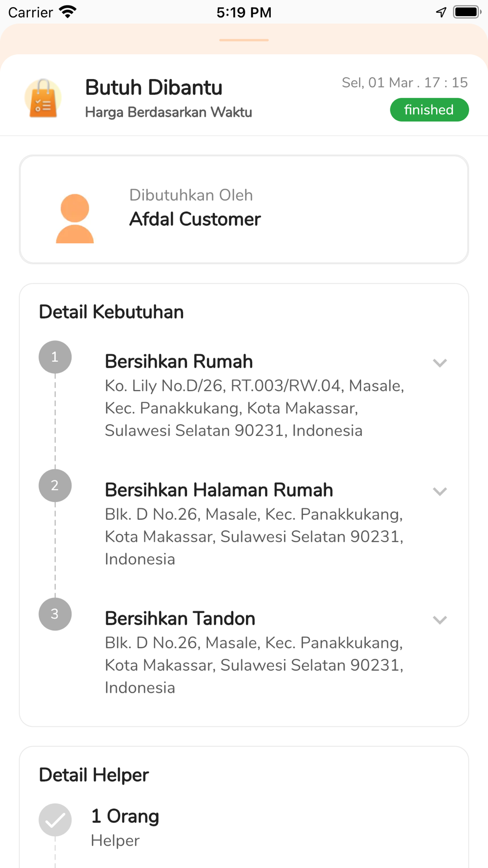Tap the location arrow in status bar
Viewport: 488px width, 868px height.
[441, 12]
